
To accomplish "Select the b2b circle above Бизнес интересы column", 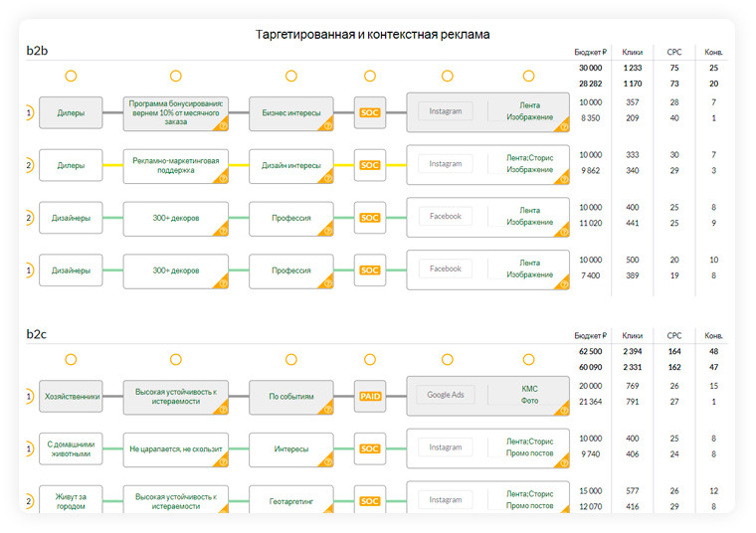I will point(291,77).
